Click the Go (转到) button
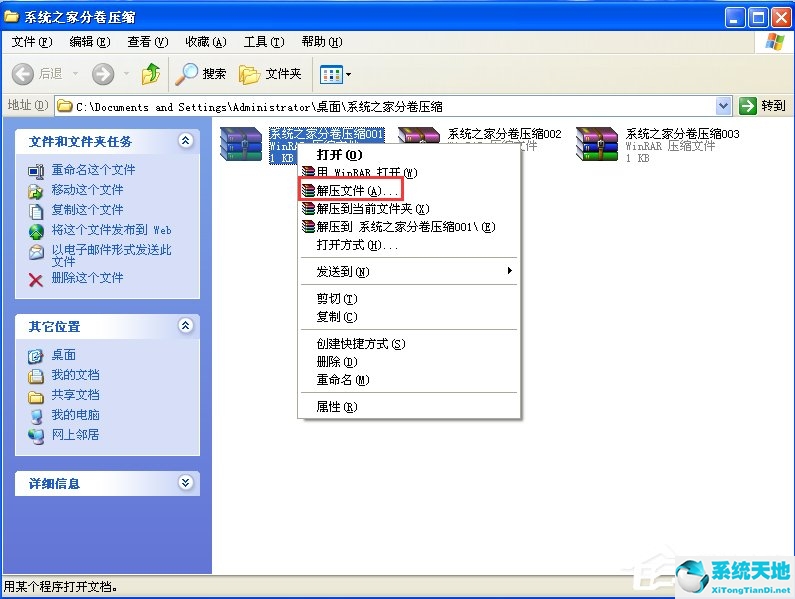 tap(763, 106)
